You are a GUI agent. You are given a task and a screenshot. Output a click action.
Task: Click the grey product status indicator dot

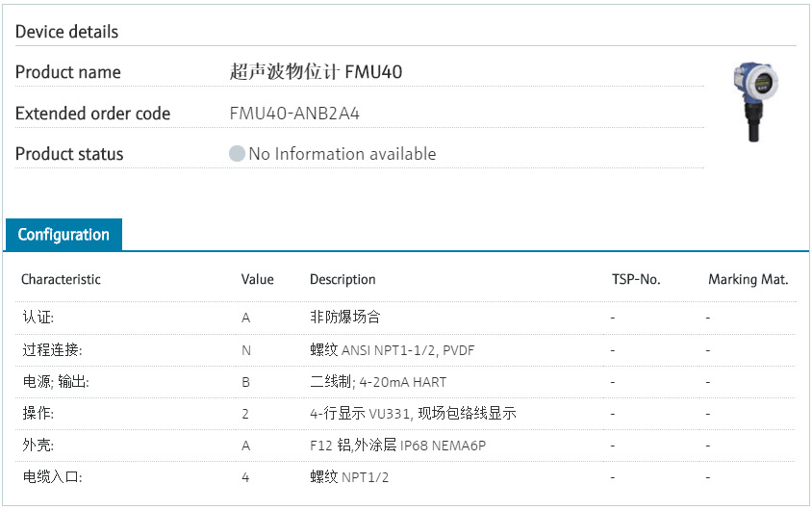pos(237,154)
